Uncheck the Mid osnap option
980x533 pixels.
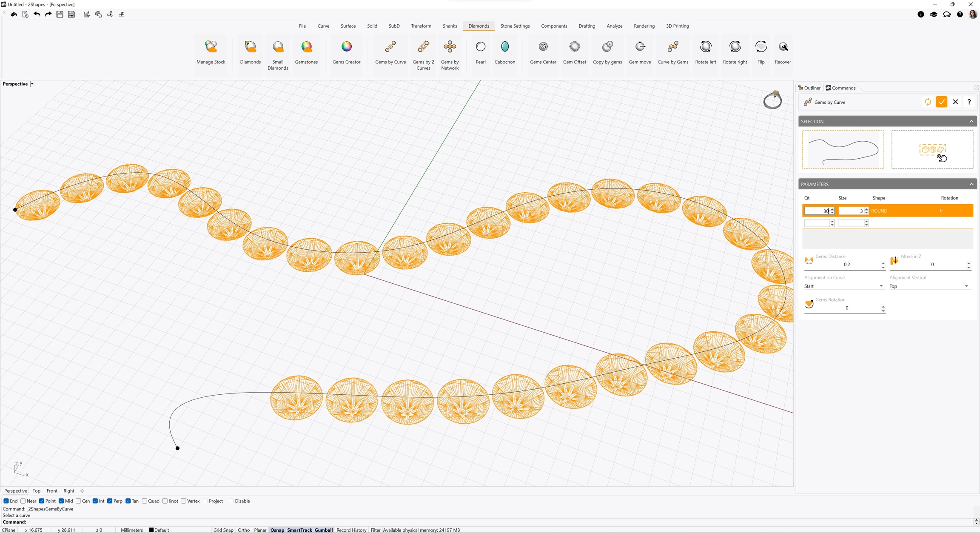coord(61,501)
